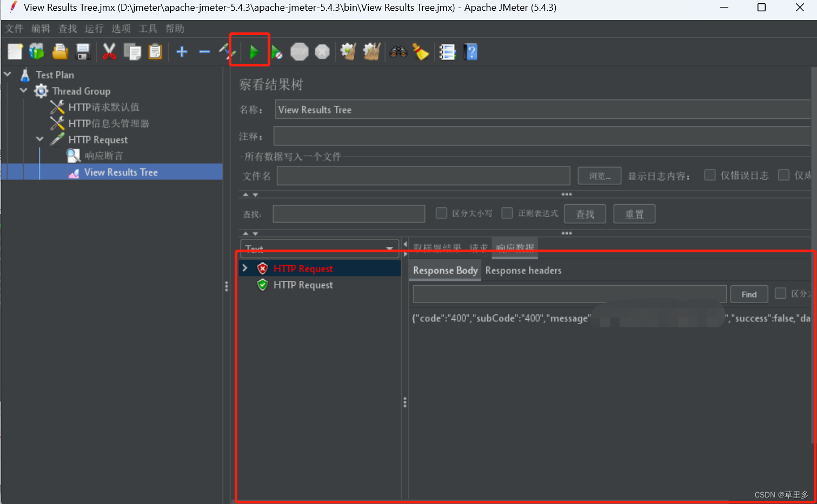
Task: Open the 查找 menu
Action: (x=68, y=29)
